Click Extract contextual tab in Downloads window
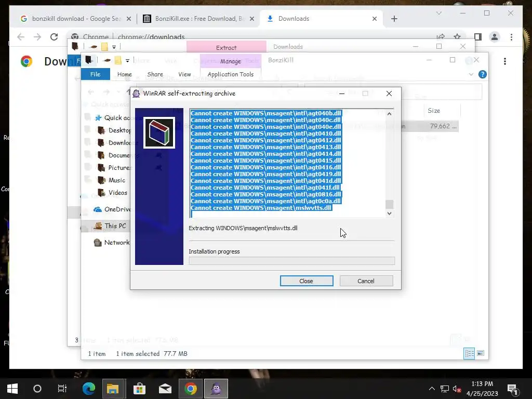 227,47
